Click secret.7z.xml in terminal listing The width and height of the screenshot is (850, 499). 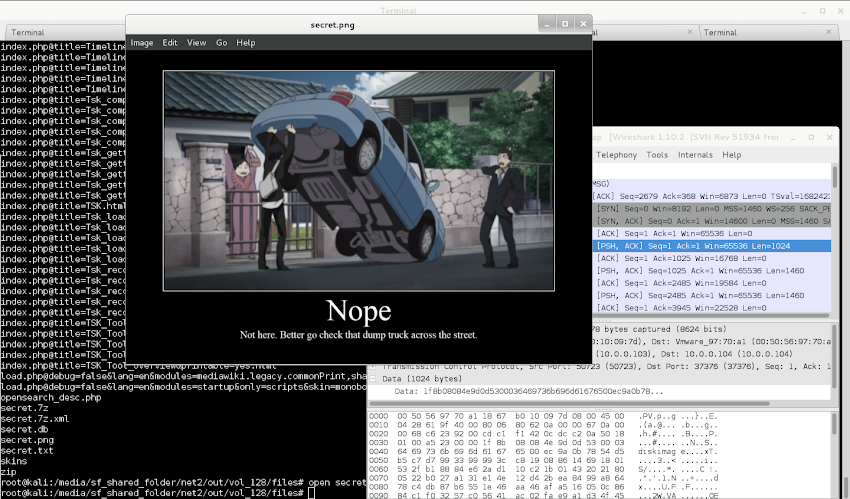coord(35,419)
